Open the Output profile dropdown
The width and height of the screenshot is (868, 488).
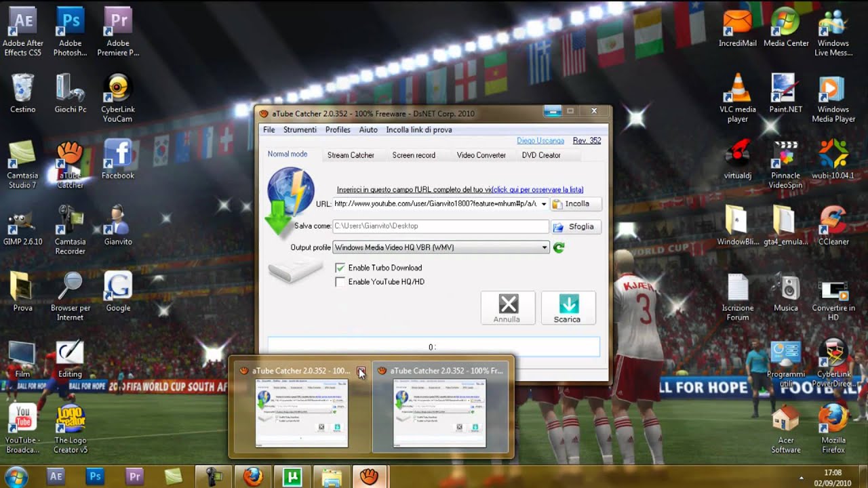(441, 247)
